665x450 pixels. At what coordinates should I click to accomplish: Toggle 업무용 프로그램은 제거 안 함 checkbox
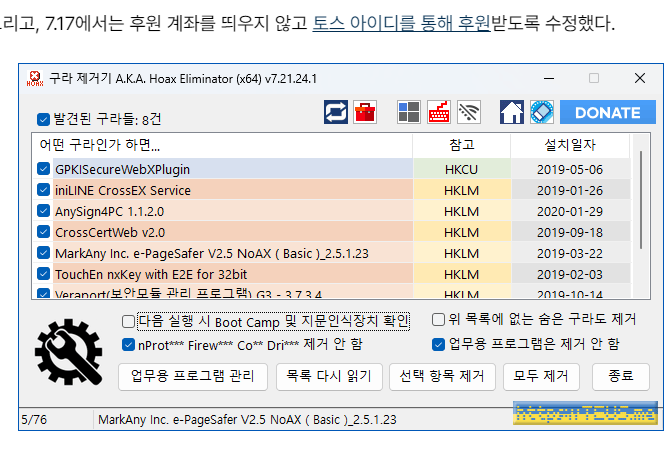tap(438, 344)
